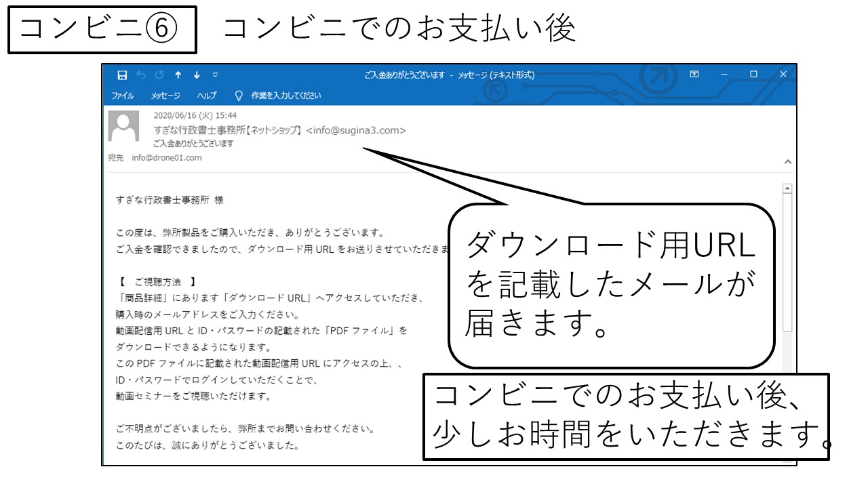Click the scrollbar up arrow in message body
Screen dimensions: 868x488
point(787,189)
